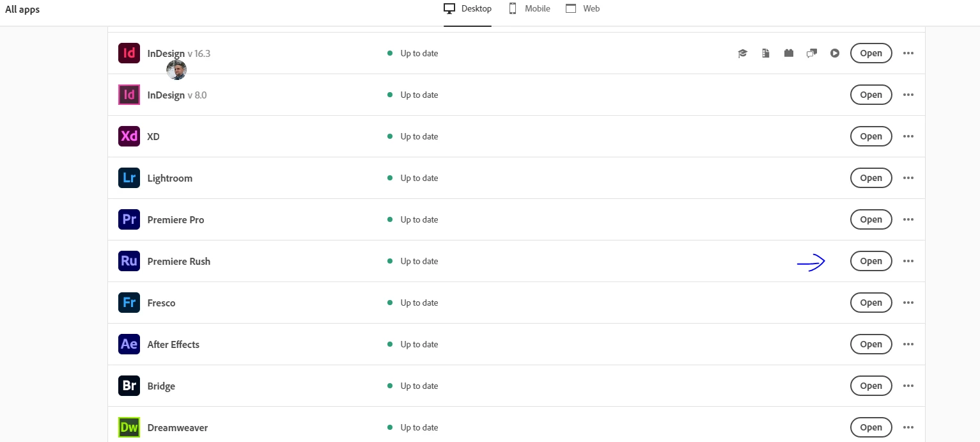Viewport: 980px width, 442px height.
Task: Click the play video icon in InDesign row
Action: [x=835, y=53]
